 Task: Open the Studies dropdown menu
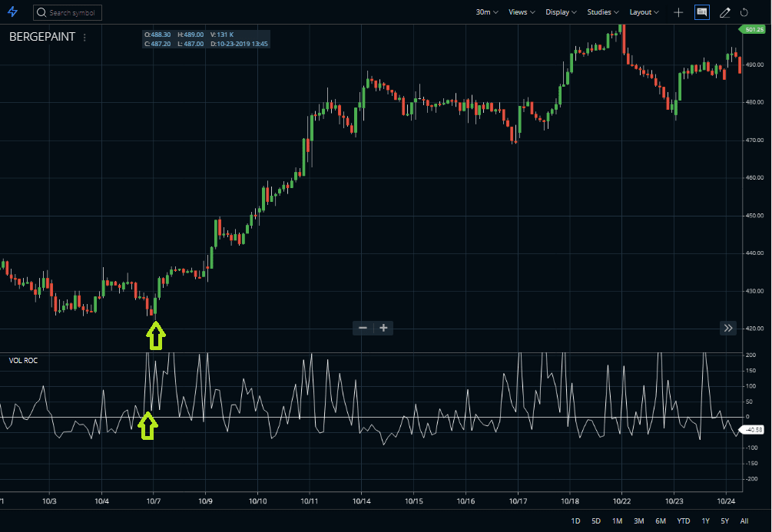click(603, 12)
